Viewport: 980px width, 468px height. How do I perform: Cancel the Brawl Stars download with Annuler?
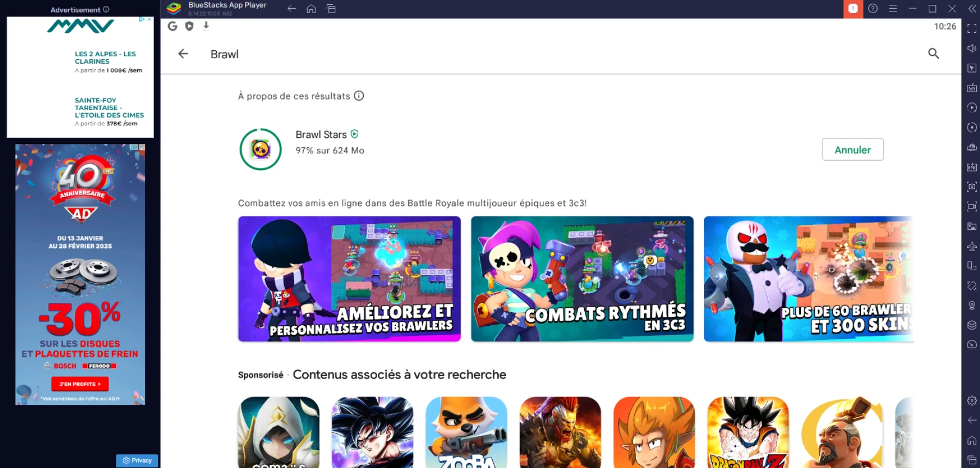853,150
